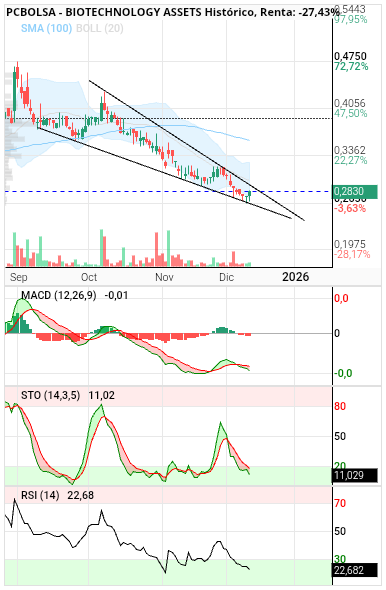Click the red 0,0 MACD upper scale label
386x590 pixels.
tap(342, 298)
